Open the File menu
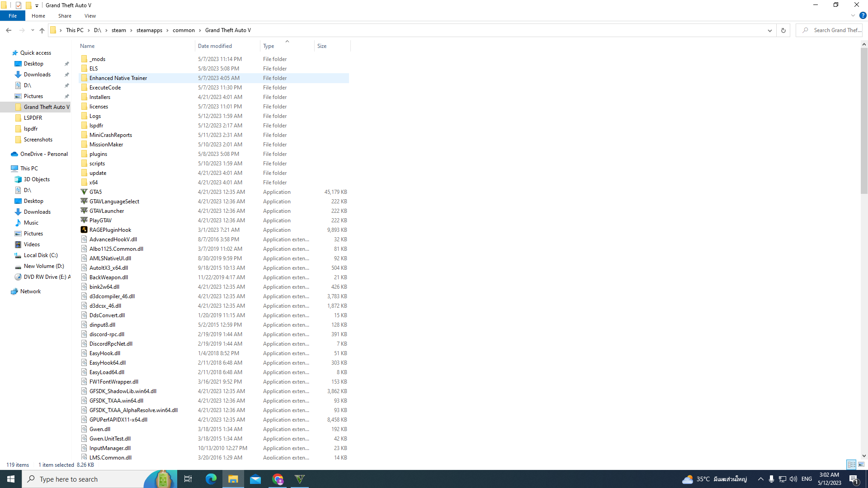 (x=13, y=16)
